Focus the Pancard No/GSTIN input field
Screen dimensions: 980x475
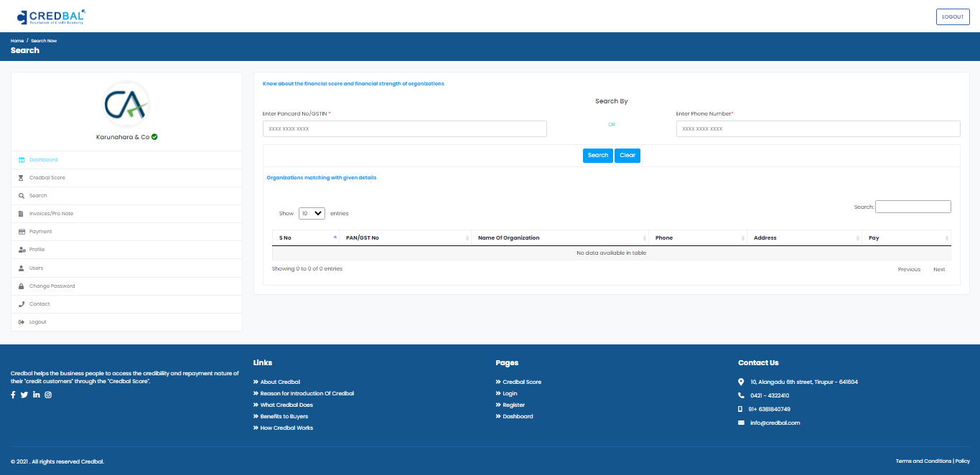click(x=405, y=128)
